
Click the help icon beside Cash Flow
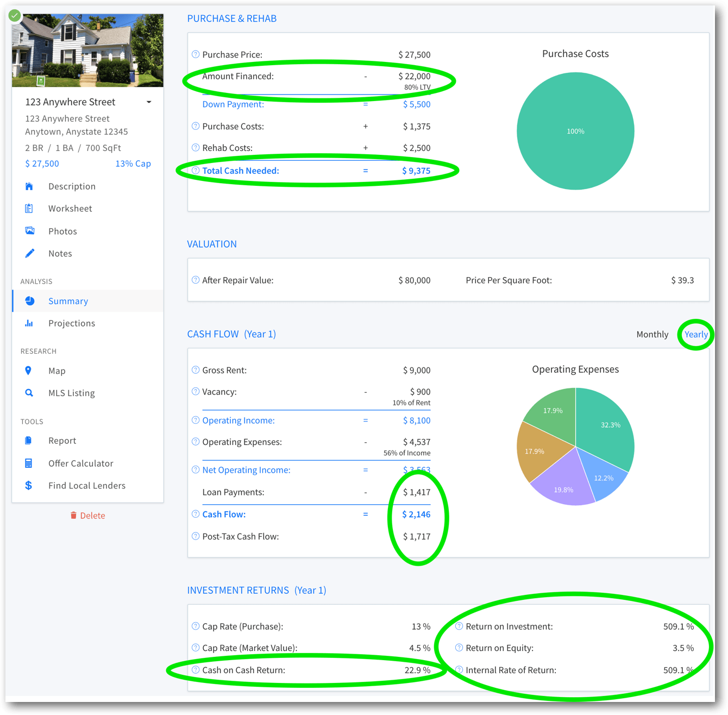(x=196, y=514)
